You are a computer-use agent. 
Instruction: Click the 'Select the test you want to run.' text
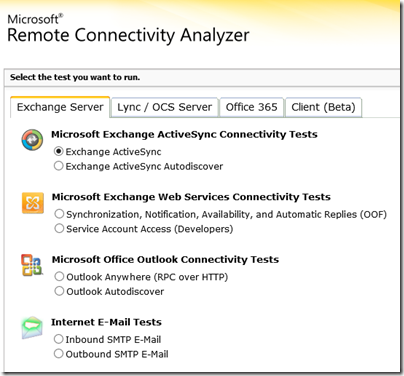point(75,77)
